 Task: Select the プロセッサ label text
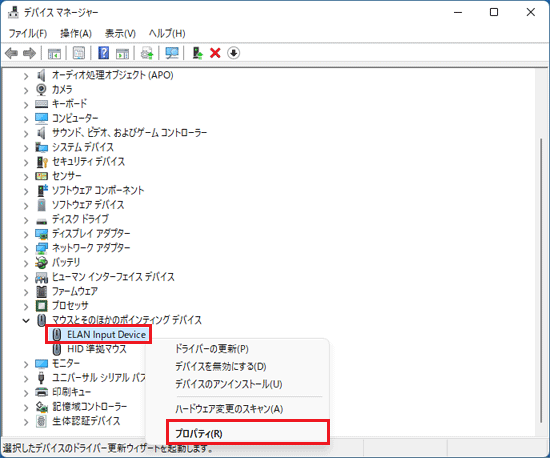[70, 306]
